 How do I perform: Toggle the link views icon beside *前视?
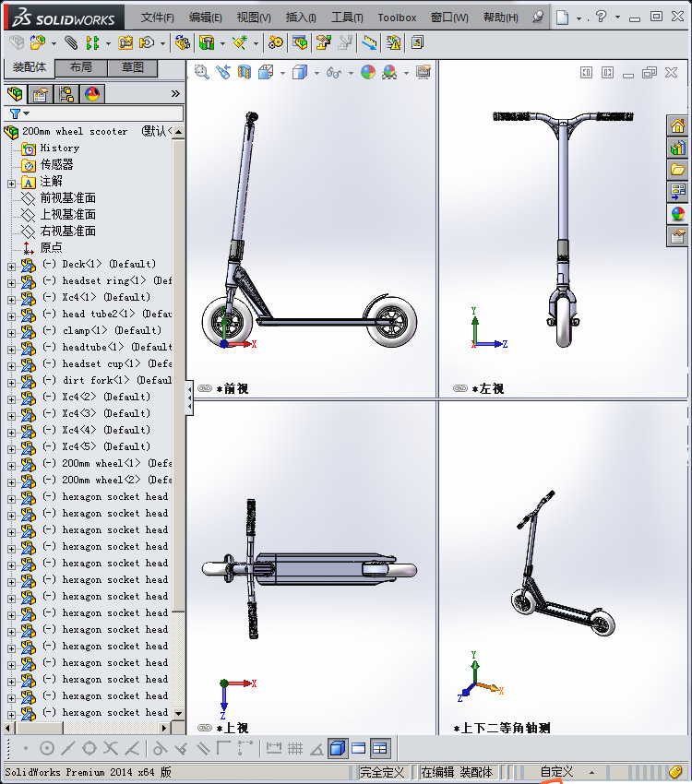(205, 388)
